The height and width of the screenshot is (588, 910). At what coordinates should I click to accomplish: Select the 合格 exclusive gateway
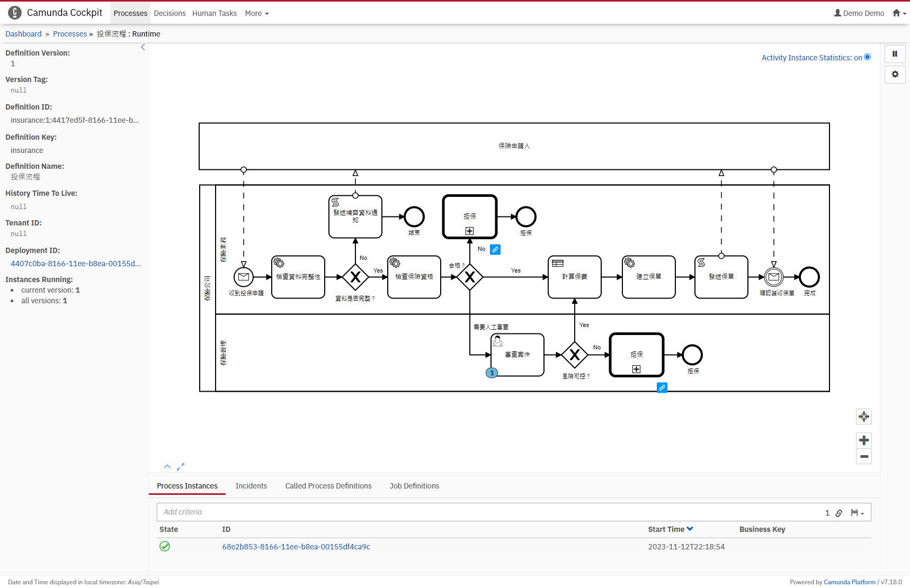click(470, 277)
